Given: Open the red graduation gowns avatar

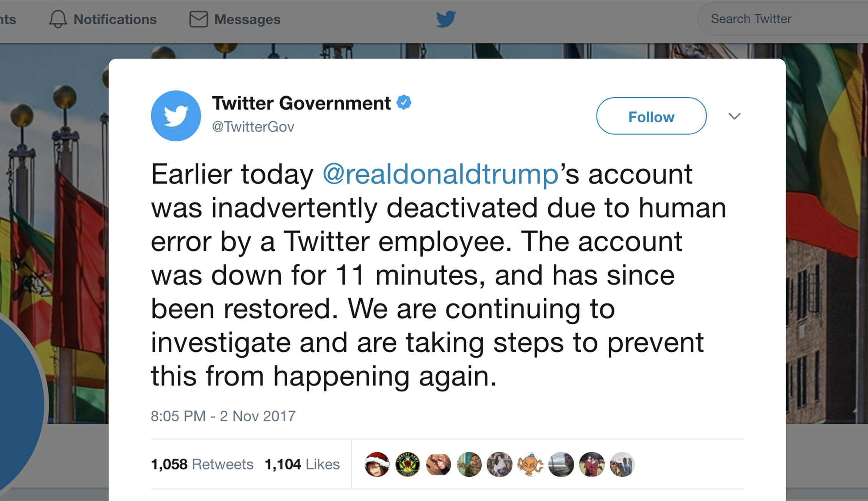Looking at the screenshot, I should click(592, 464).
